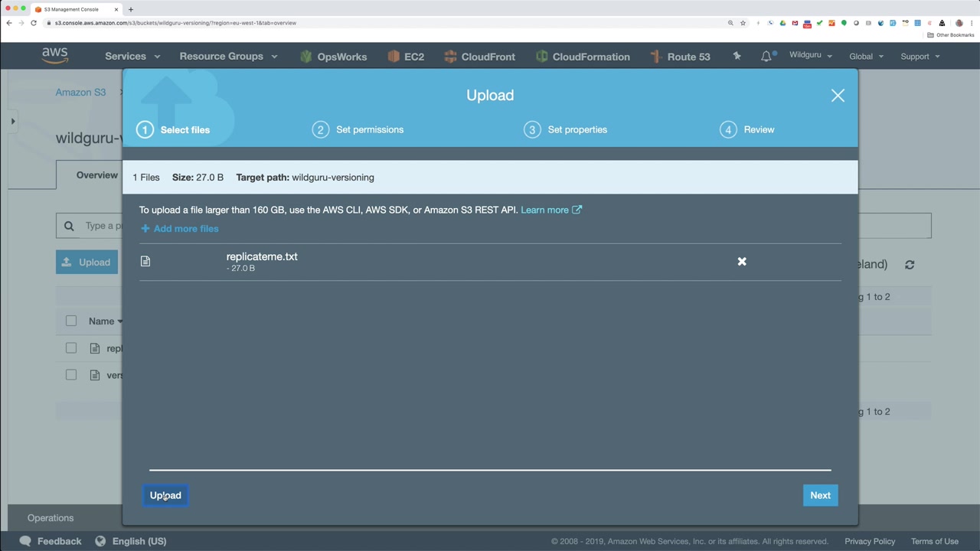The height and width of the screenshot is (551, 980).
Task: Open the notifications bell
Action: pos(766,56)
